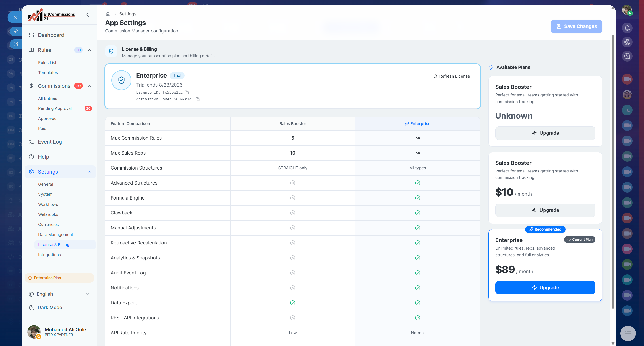This screenshot has width=644, height=346.
Task: Copy the License ID
Action: point(187,93)
